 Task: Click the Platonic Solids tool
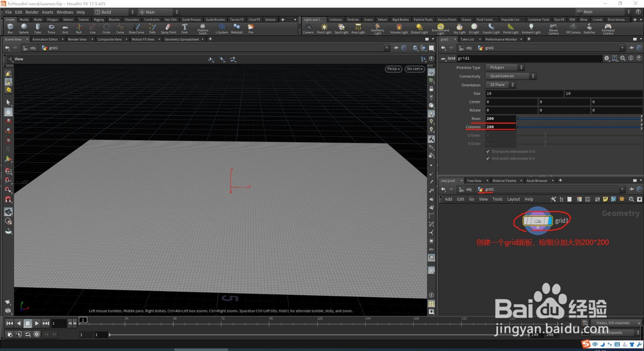tap(203, 29)
